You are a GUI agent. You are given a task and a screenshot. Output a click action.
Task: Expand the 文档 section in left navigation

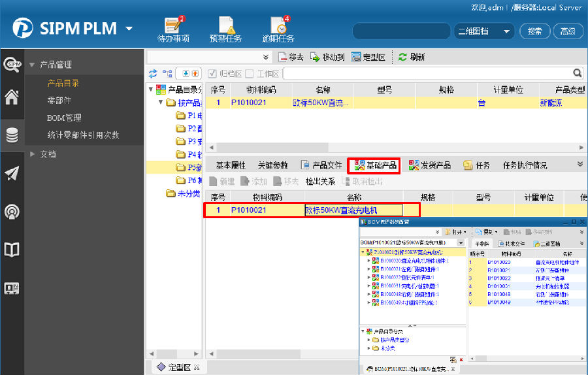tap(33, 154)
